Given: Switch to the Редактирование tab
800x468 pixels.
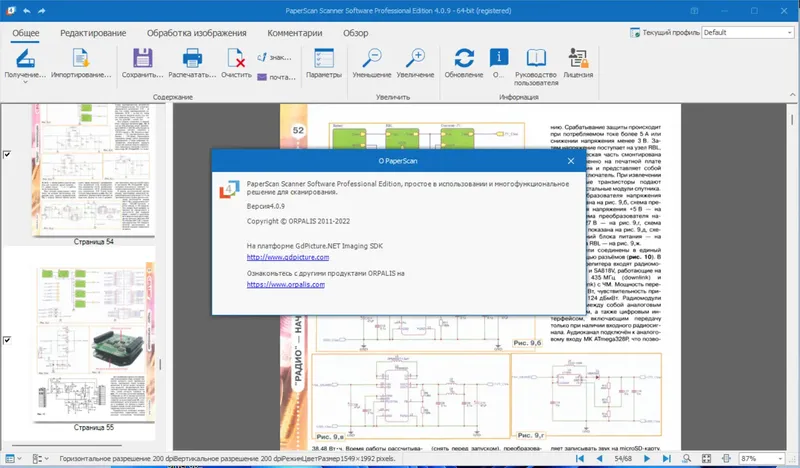Looking at the screenshot, I should tap(93, 33).
